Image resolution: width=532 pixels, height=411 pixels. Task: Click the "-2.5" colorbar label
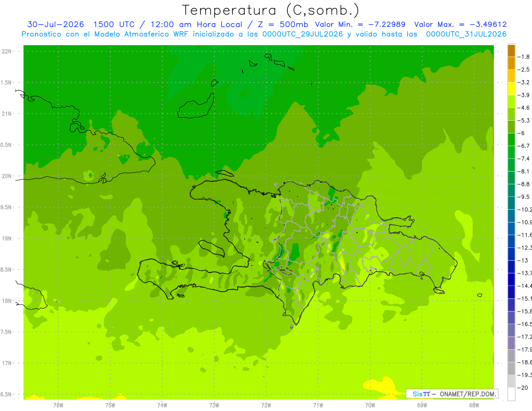tap(524, 70)
